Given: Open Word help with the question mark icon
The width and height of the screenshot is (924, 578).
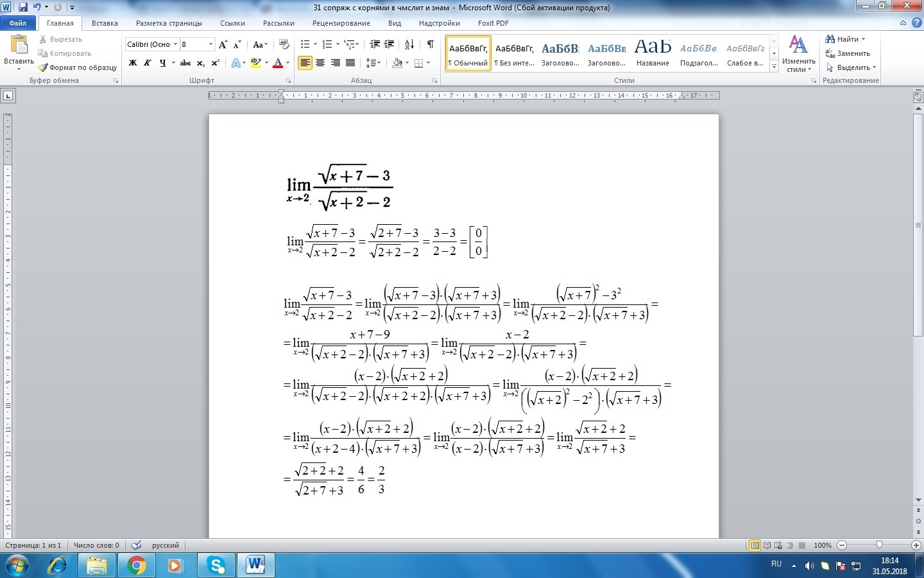Looking at the screenshot, I should tap(916, 23).
